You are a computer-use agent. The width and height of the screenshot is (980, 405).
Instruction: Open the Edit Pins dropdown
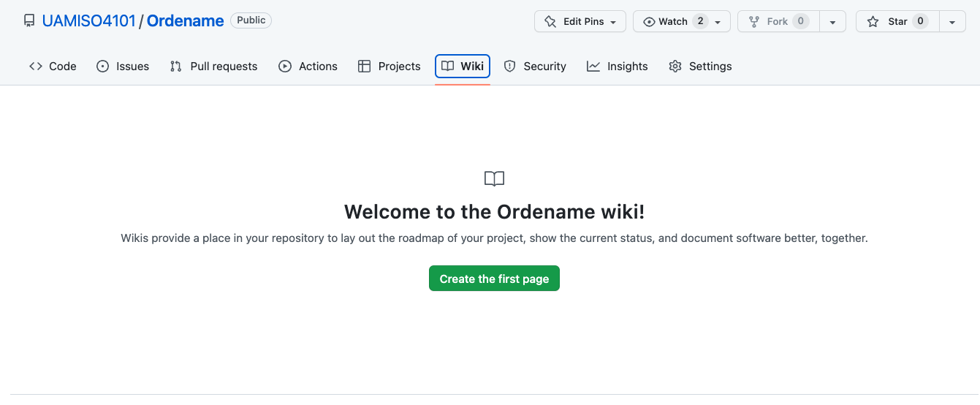point(580,22)
